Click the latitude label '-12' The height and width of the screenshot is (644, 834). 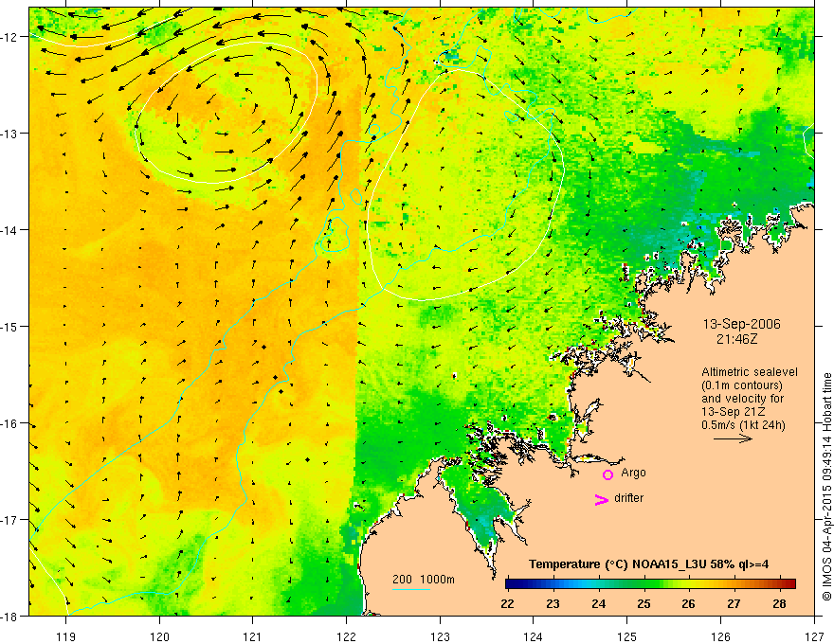click(x=10, y=37)
